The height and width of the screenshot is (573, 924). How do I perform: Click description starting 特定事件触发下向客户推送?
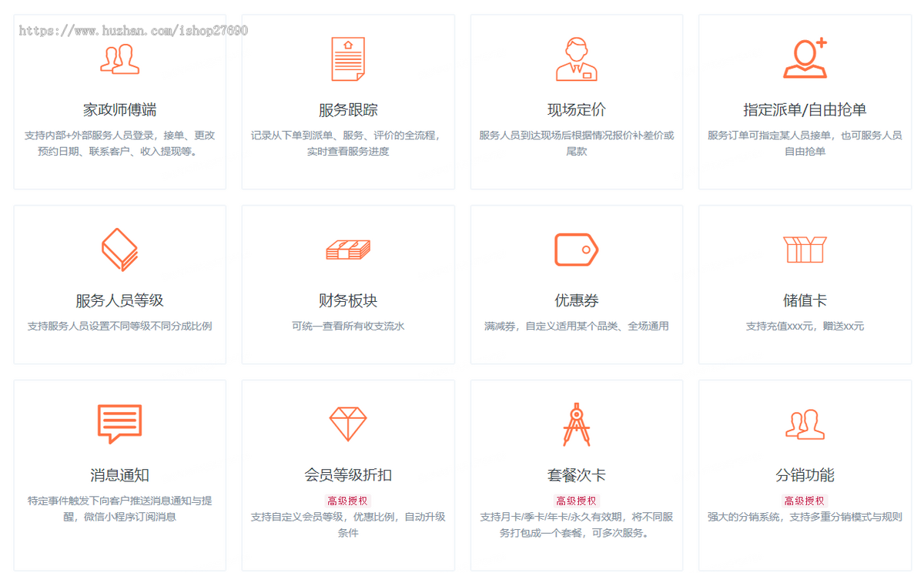pos(120,508)
